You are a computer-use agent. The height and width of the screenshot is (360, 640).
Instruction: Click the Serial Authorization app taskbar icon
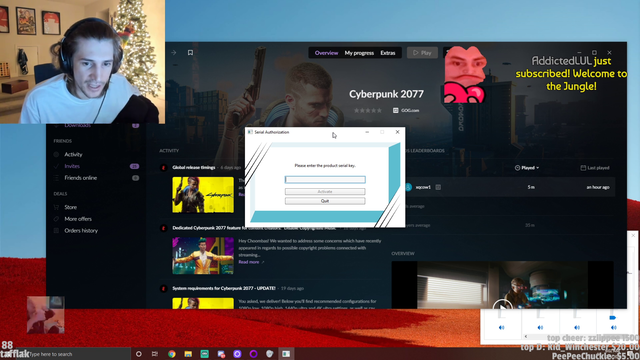tap(286, 354)
